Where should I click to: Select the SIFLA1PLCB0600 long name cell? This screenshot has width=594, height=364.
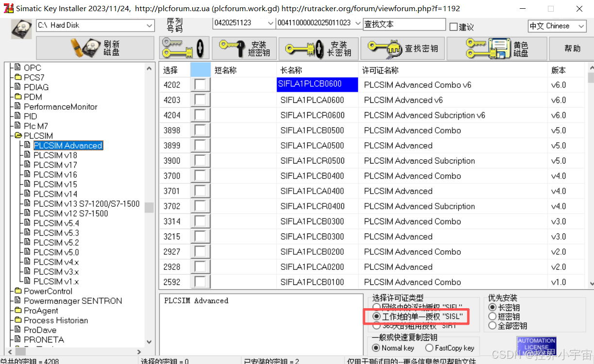click(x=317, y=84)
